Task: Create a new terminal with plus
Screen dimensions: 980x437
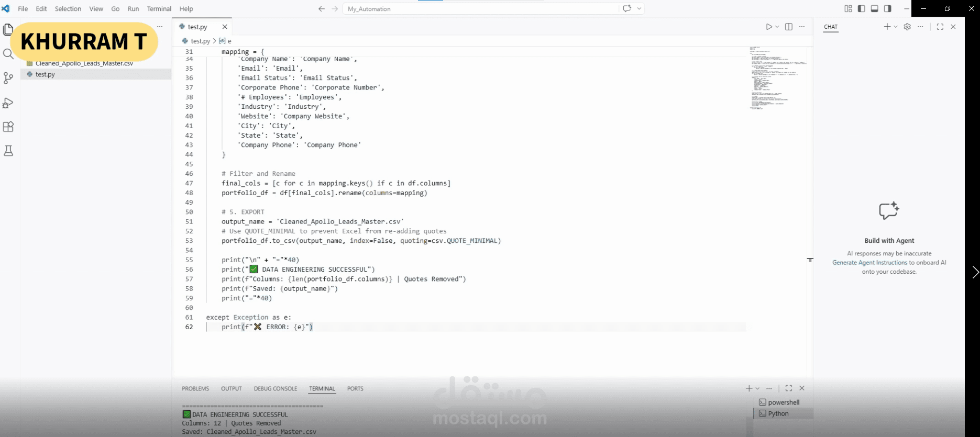Action: [x=749, y=388]
